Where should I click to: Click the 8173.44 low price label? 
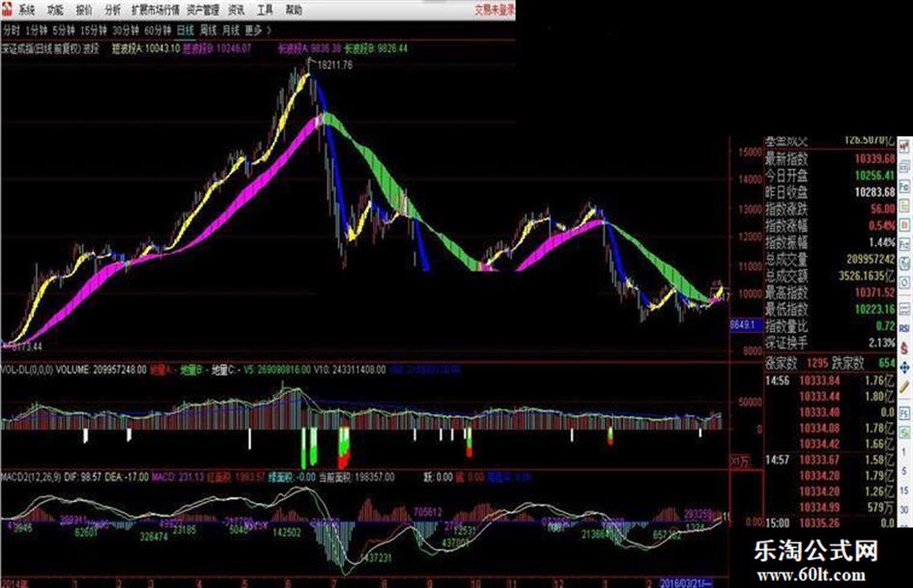[24, 346]
